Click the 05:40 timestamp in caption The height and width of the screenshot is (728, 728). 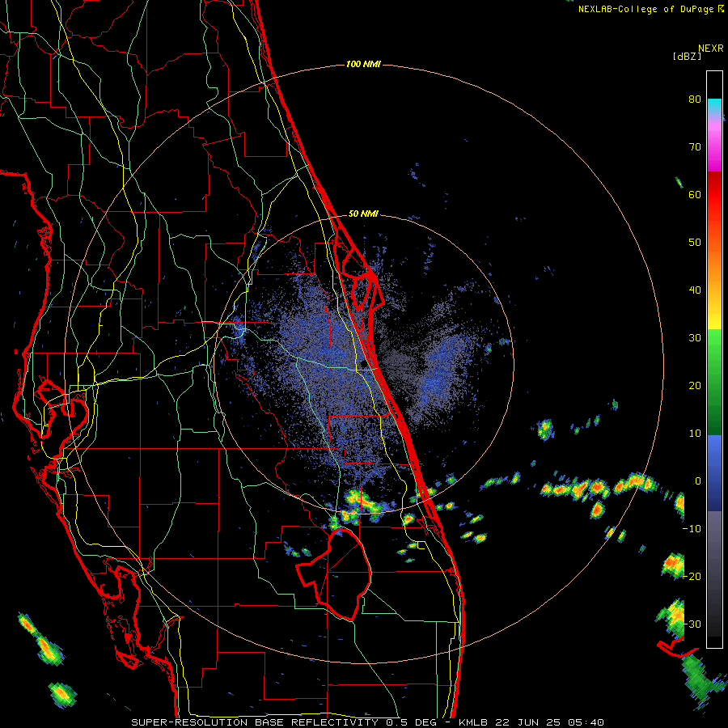[586, 722]
